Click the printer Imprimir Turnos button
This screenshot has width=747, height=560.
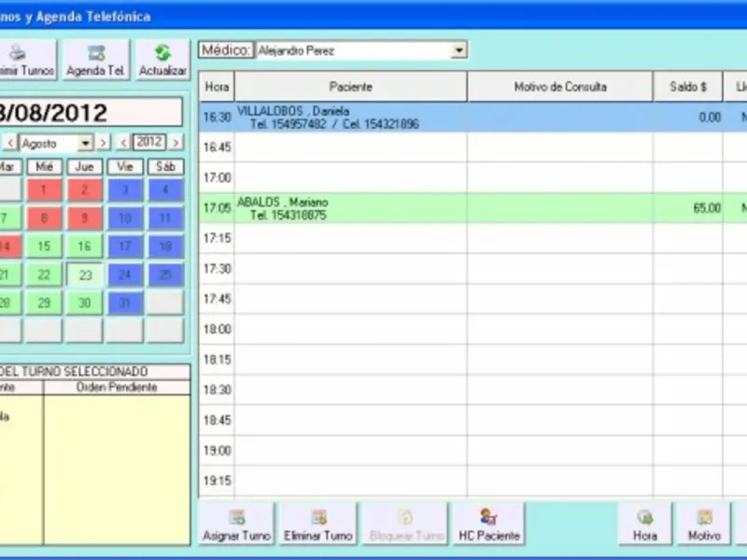click(27, 60)
